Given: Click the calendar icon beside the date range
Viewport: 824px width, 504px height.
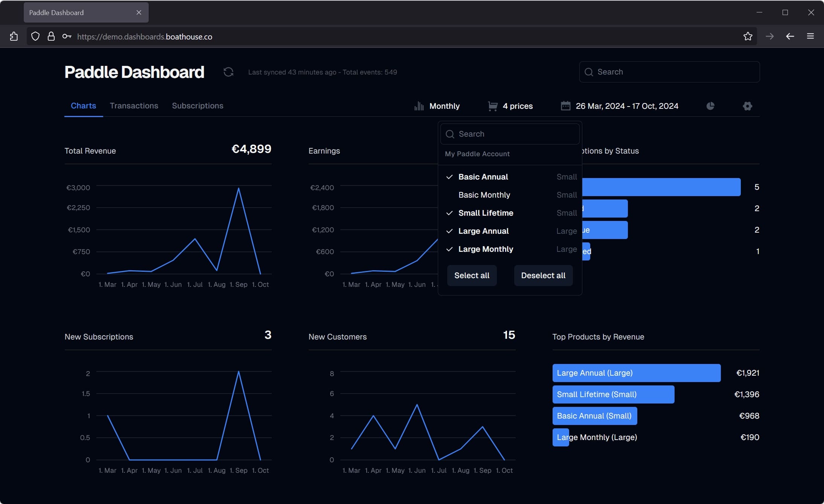Looking at the screenshot, I should (565, 106).
